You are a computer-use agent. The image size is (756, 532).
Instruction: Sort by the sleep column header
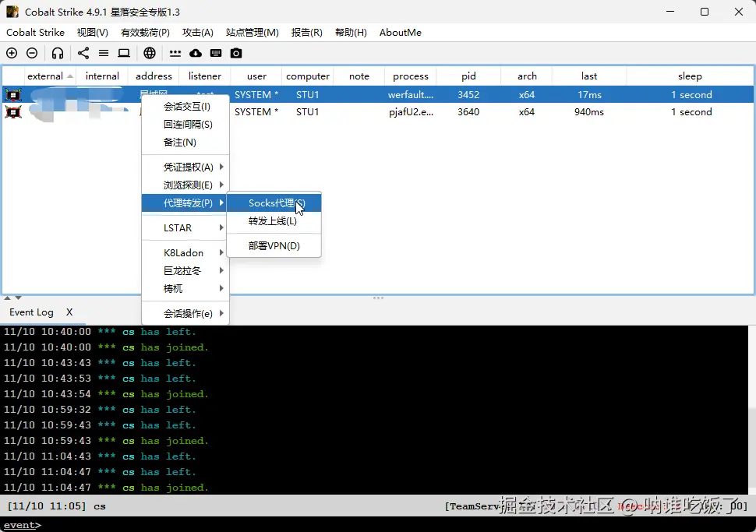point(690,76)
